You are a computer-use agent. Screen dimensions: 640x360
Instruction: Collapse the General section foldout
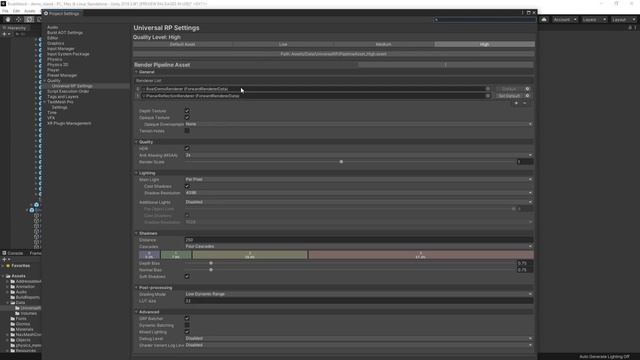coord(136,72)
